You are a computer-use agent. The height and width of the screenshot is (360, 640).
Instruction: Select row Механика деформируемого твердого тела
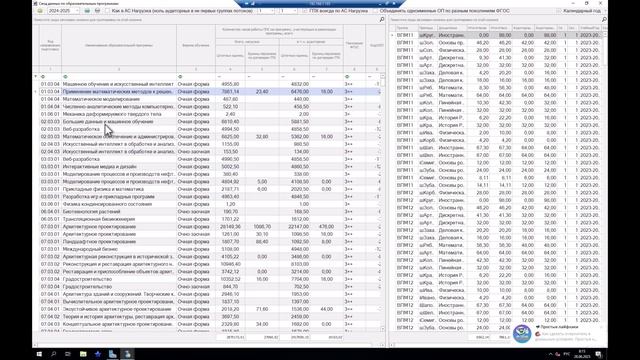tap(210, 114)
